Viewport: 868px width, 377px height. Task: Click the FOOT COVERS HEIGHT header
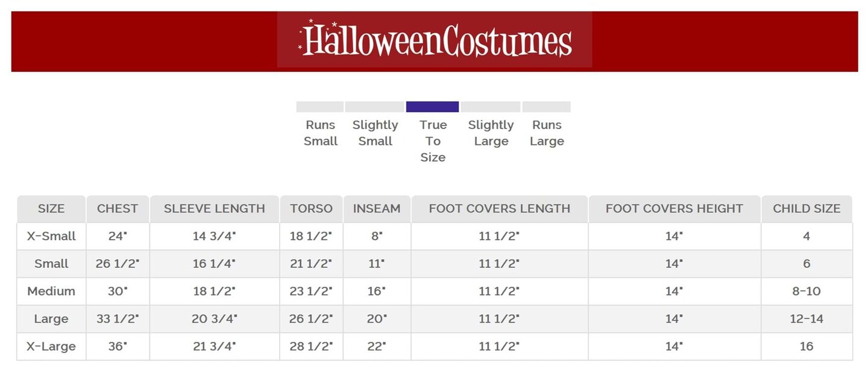pyautogui.click(x=675, y=209)
